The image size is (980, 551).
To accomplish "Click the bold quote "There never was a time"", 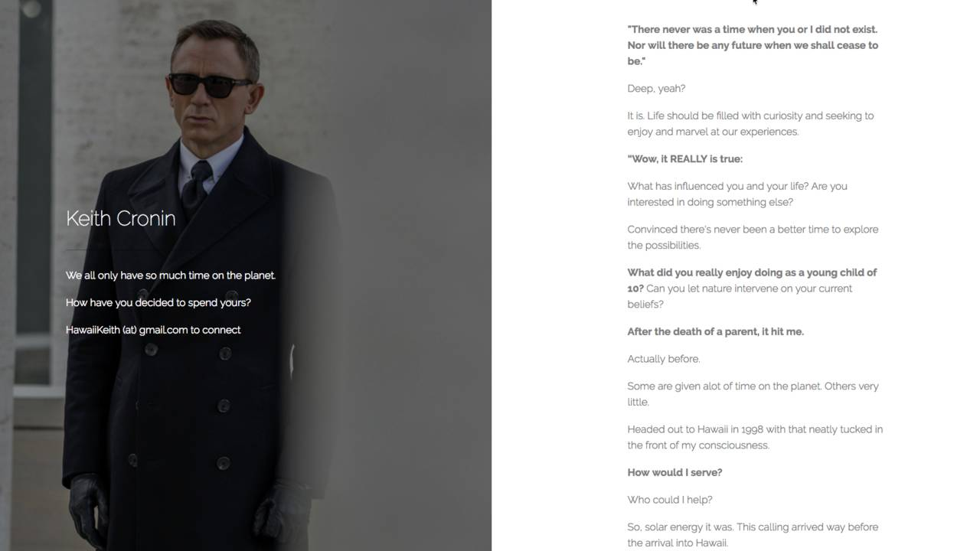I will [753, 45].
